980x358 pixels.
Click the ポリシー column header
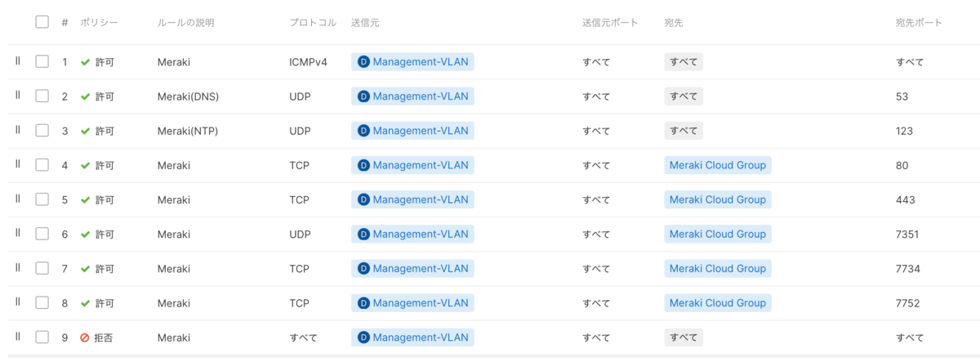[x=99, y=23]
